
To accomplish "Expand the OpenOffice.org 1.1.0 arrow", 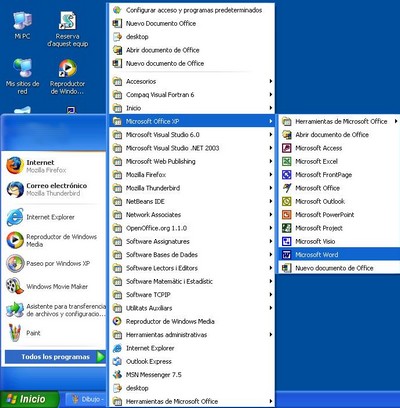I will click(271, 228).
